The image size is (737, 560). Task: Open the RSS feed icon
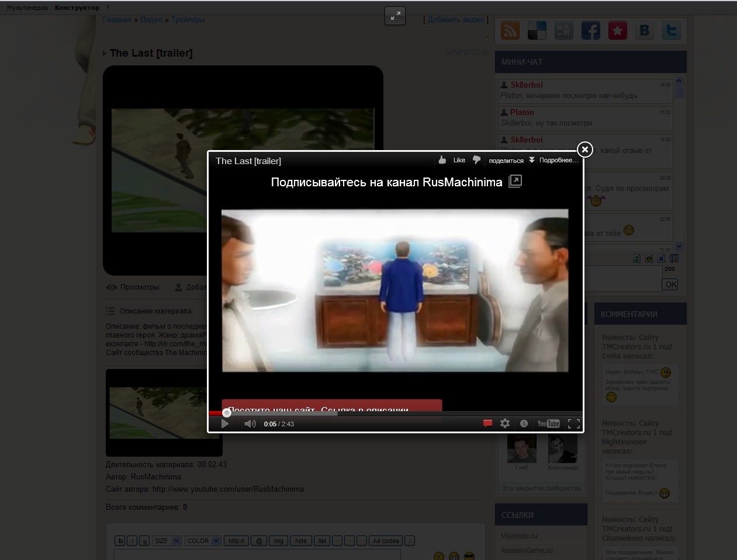(x=510, y=30)
